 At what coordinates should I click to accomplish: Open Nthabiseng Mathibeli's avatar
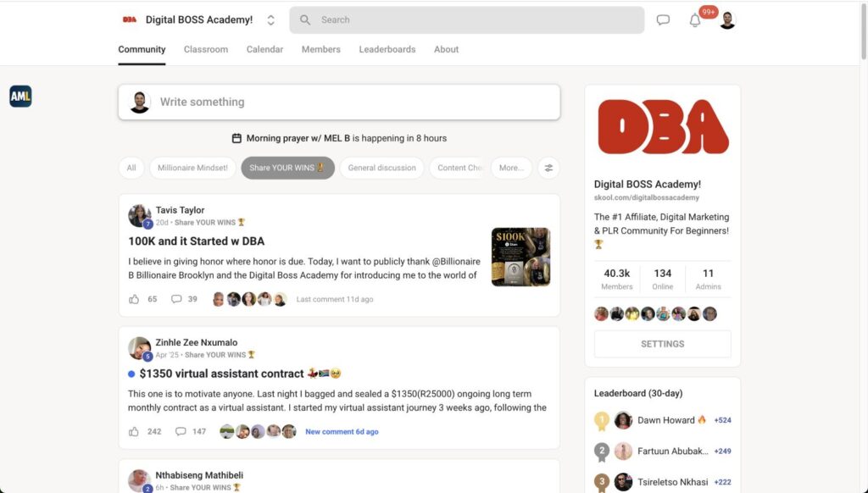(140, 480)
